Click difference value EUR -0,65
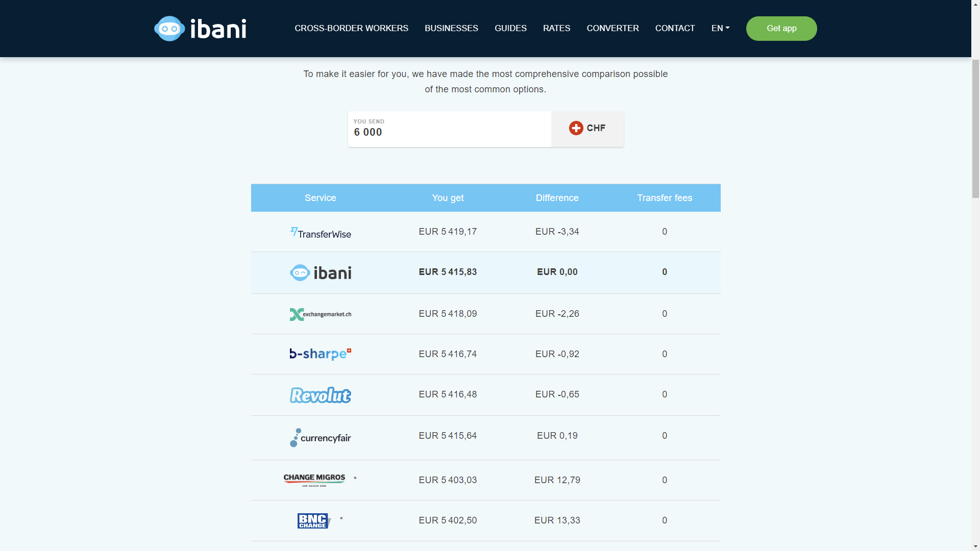980x551 pixels. (557, 394)
